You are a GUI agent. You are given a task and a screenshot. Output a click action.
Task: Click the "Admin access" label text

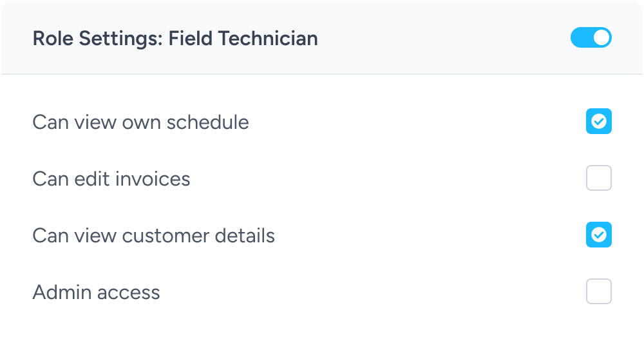[96, 292]
